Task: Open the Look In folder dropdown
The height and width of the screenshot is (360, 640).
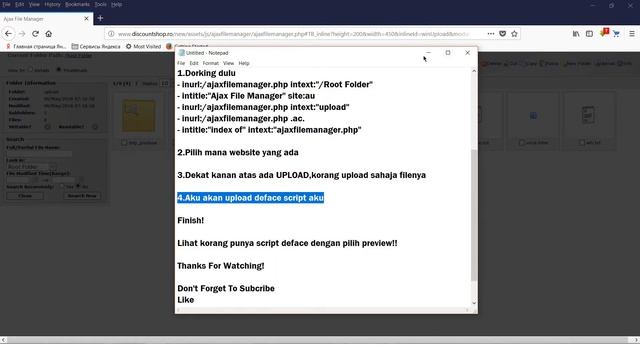Action: 31,167
